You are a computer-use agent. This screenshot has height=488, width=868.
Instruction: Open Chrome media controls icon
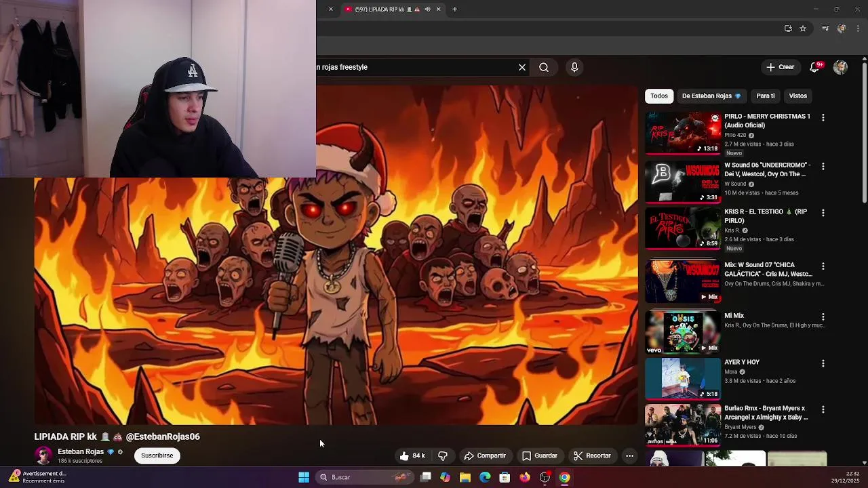825,28
